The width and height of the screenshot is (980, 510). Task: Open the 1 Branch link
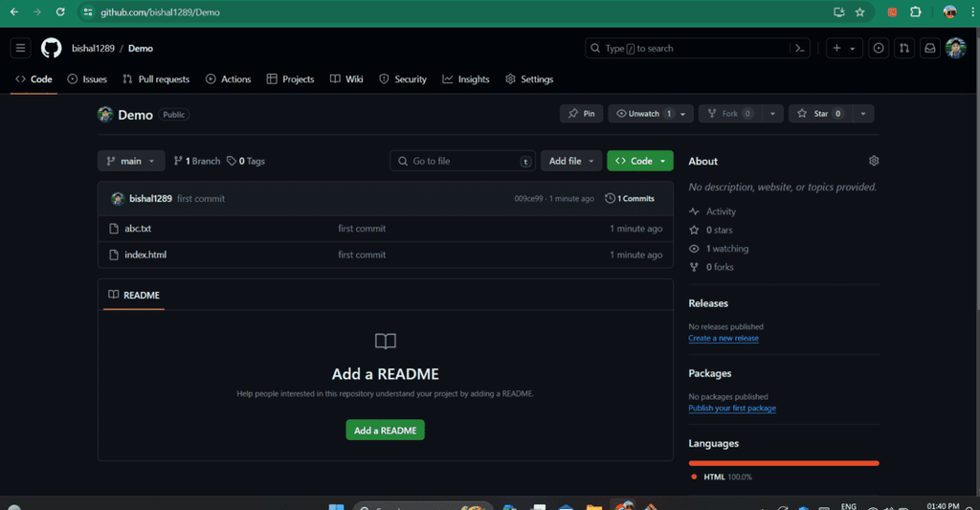(197, 161)
